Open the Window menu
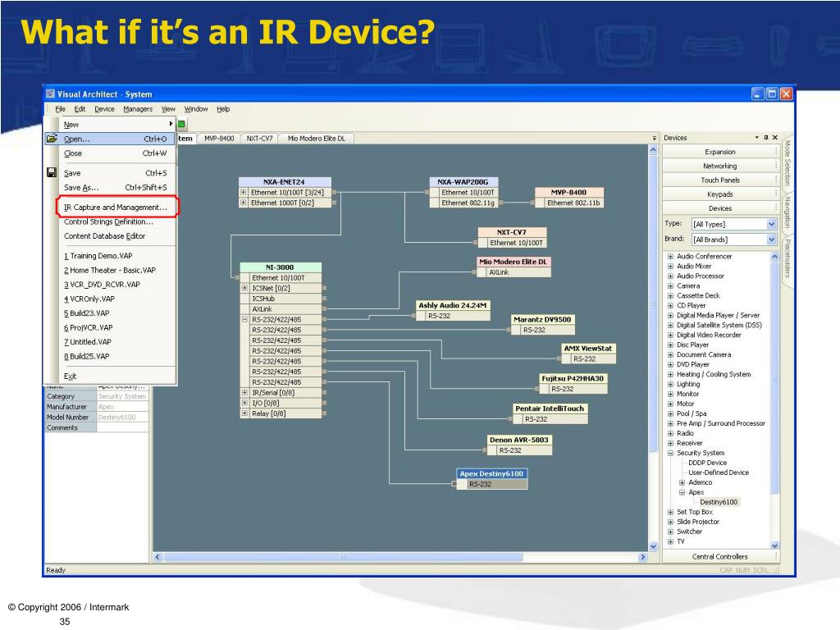The height and width of the screenshot is (630, 840). click(x=196, y=109)
